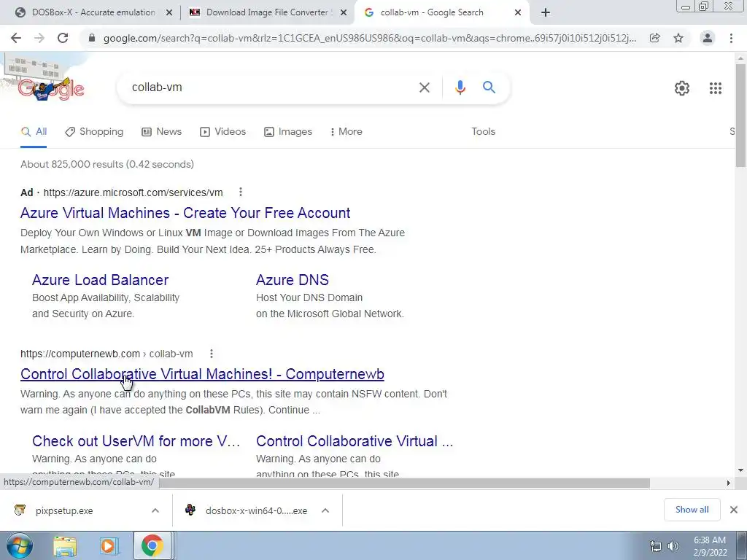The height and width of the screenshot is (560, 747).
Task: Click horizontal scrollbar right arrow
Action: (729, 483)
